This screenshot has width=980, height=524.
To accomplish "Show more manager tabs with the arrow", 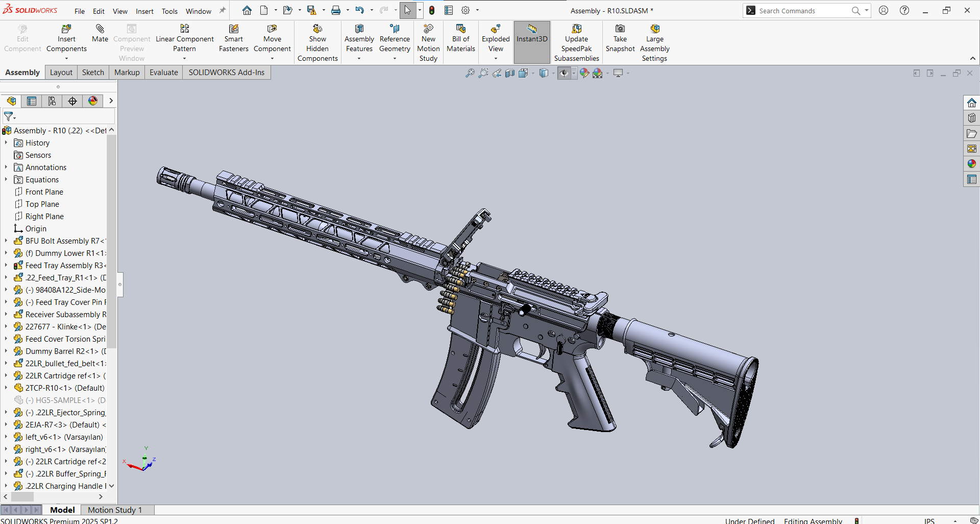I will 111,101.
